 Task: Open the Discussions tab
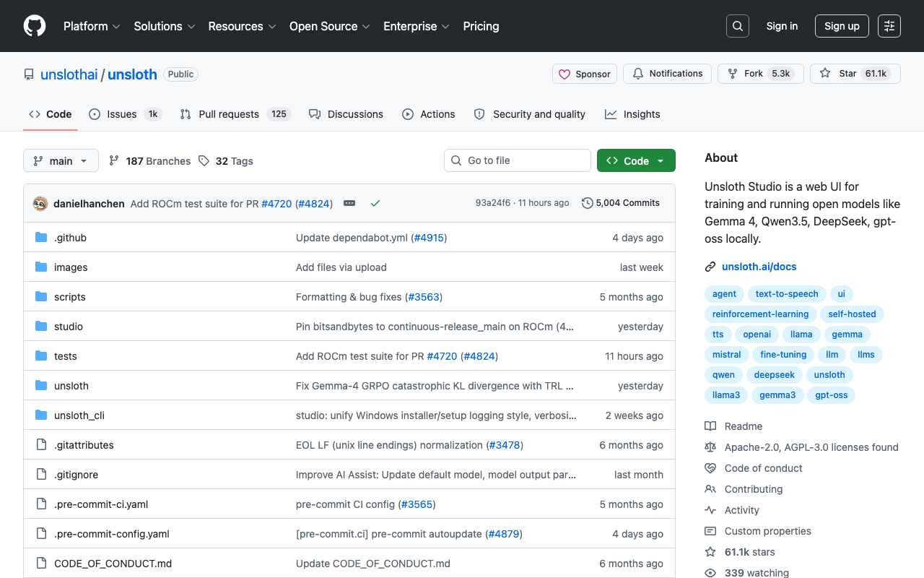coord(346,114)
